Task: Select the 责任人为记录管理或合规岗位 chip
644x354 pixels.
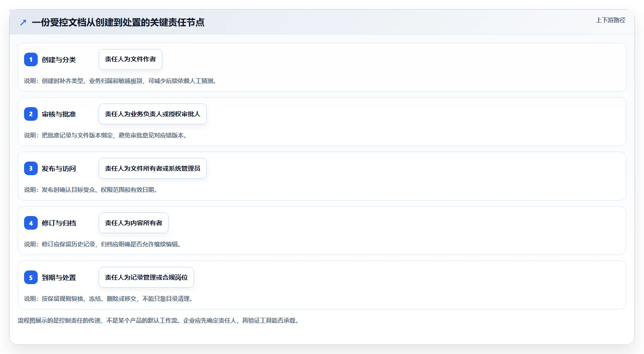Action: pyautogui.click(x=146, y=277)
